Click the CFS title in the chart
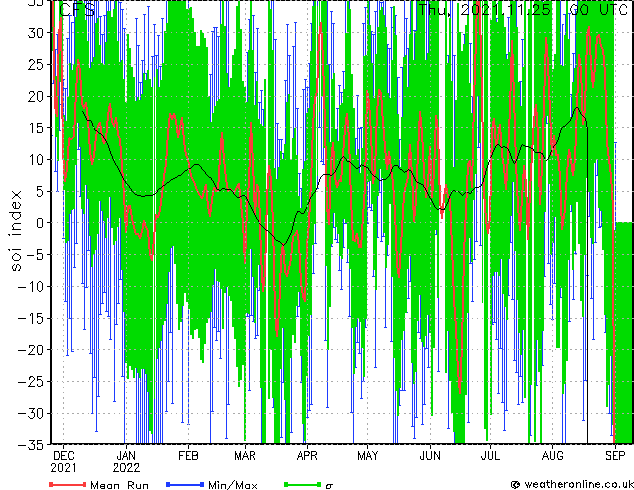Image resolution: width=634 pixels, height=490 pixels. coord(77,10)
